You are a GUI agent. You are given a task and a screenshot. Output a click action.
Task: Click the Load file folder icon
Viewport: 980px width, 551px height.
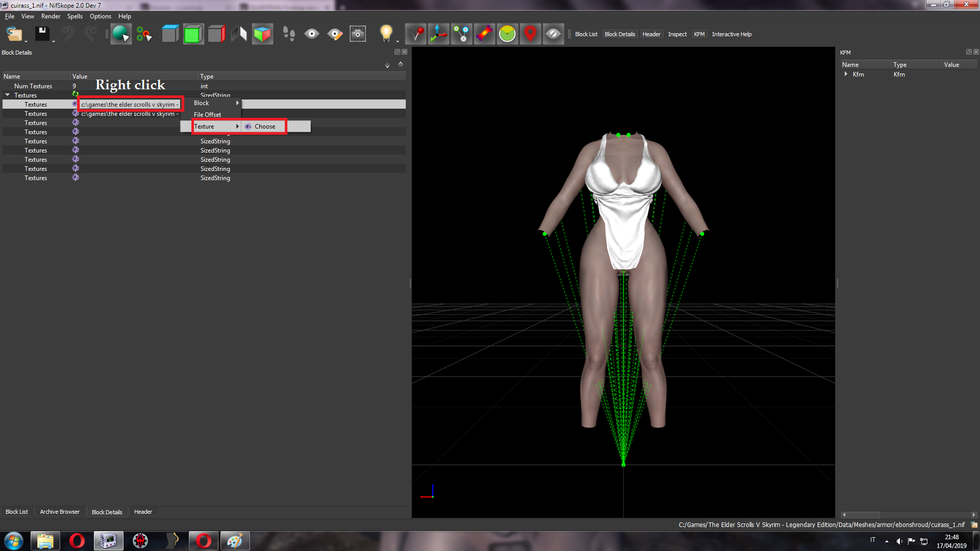coord(14,34)
